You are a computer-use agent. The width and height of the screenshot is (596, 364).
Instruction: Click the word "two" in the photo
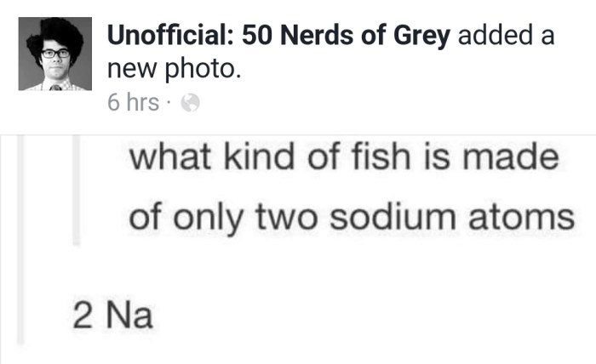[x=287, y=217]
